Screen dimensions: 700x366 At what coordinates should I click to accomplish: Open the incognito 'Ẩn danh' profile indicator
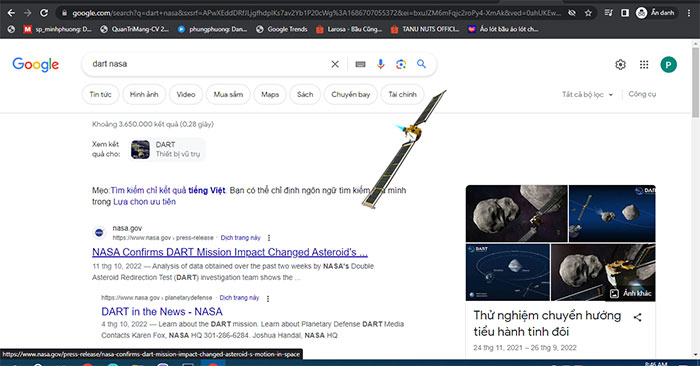pyautogui.click(x=655, y=13)
